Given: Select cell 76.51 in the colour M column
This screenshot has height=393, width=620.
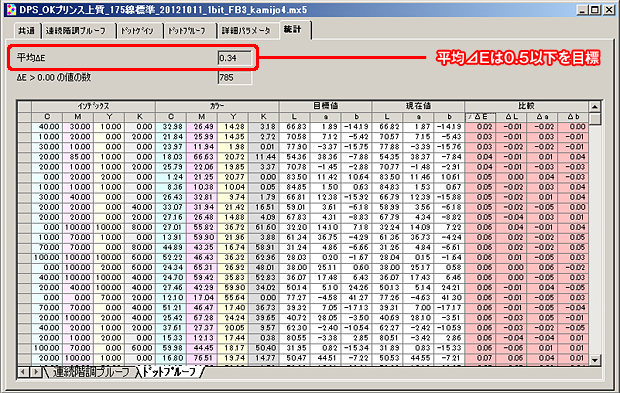Looking at the screenshot, I should pos(202,358).
